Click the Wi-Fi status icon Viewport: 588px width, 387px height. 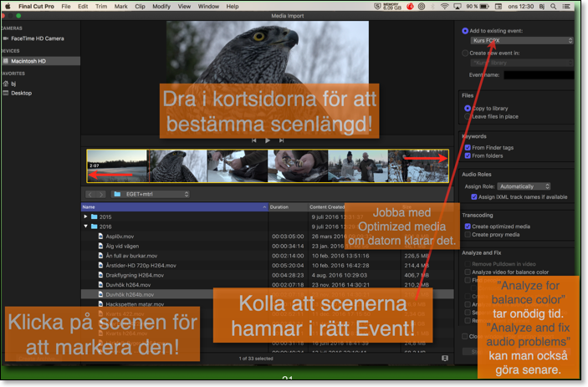(444, 7)
